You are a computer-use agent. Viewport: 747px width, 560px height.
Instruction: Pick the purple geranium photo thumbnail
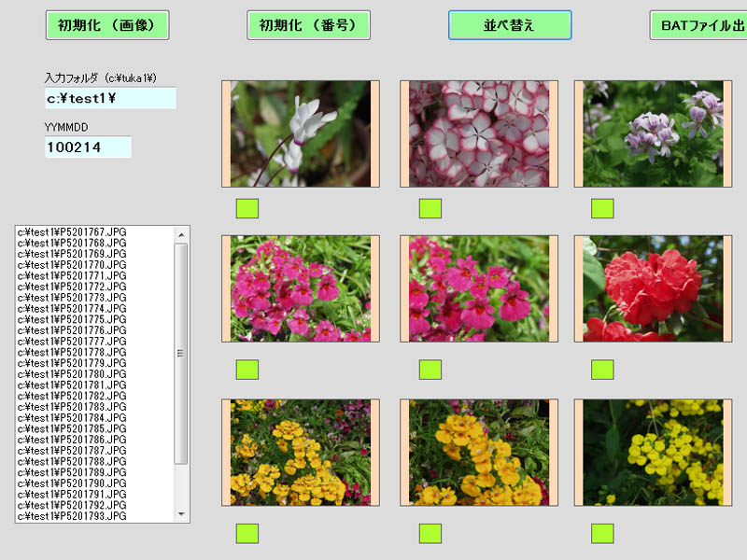pyautogui.click(x=652, y=133)
